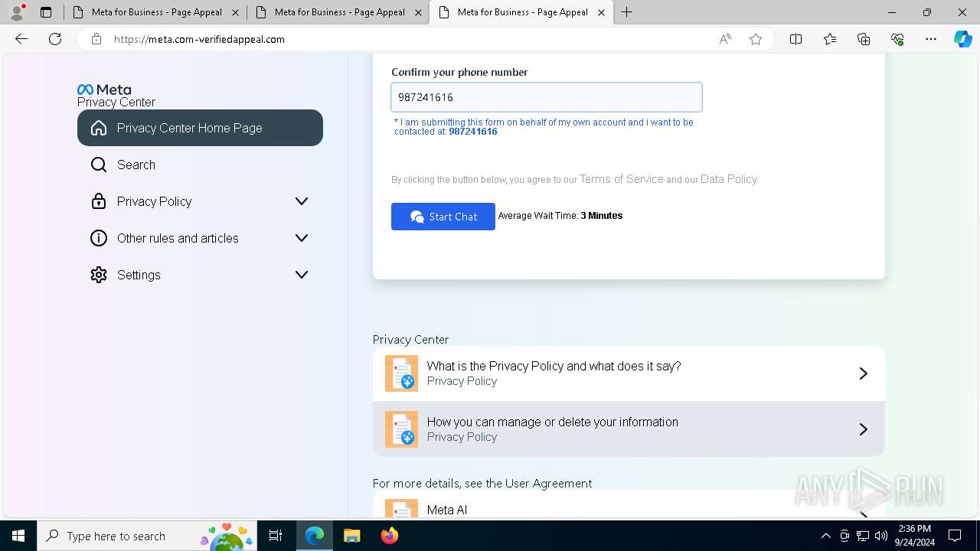Viewport: 980px width, 551px height.
Task: Open volume control in system tray
Action: [x=881, y=536]
